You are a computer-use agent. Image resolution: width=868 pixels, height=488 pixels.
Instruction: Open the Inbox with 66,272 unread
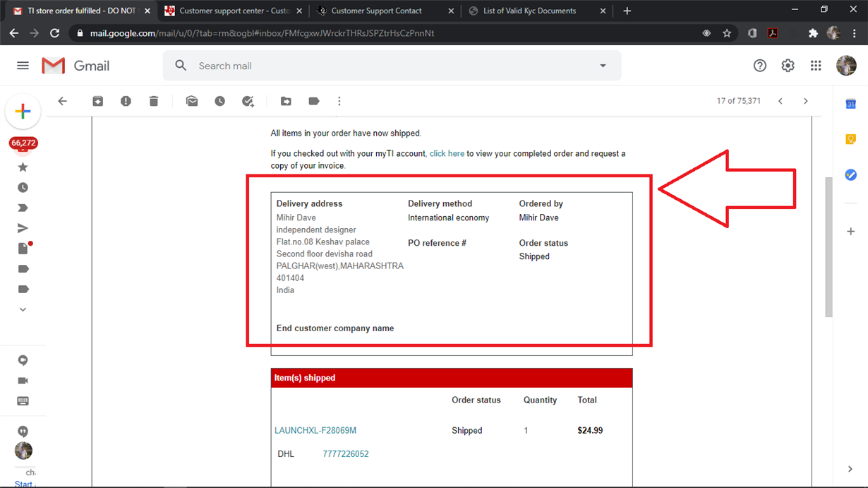(23, 144)
